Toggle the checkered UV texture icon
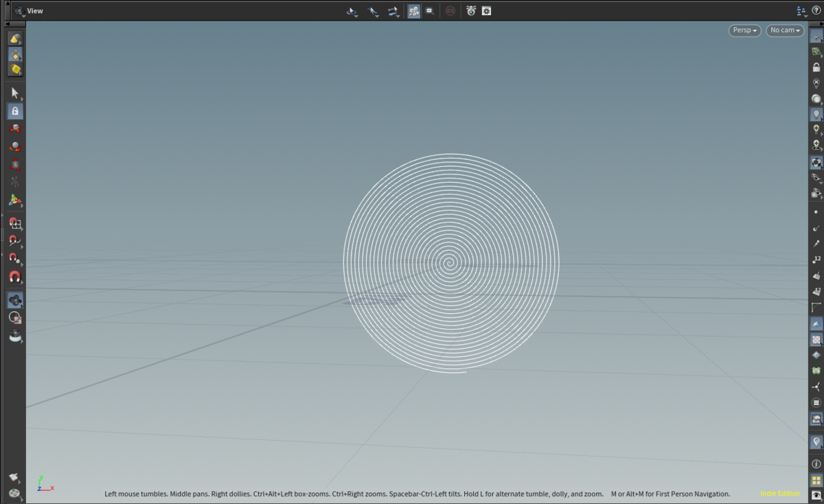This screenshot has width=824, height=504. pos(816,339)
